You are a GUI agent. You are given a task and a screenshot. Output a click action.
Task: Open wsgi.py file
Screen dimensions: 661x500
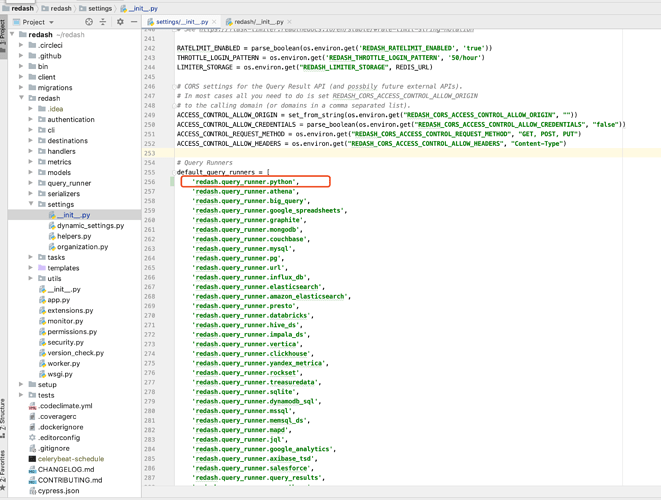(x=60, y=374)
